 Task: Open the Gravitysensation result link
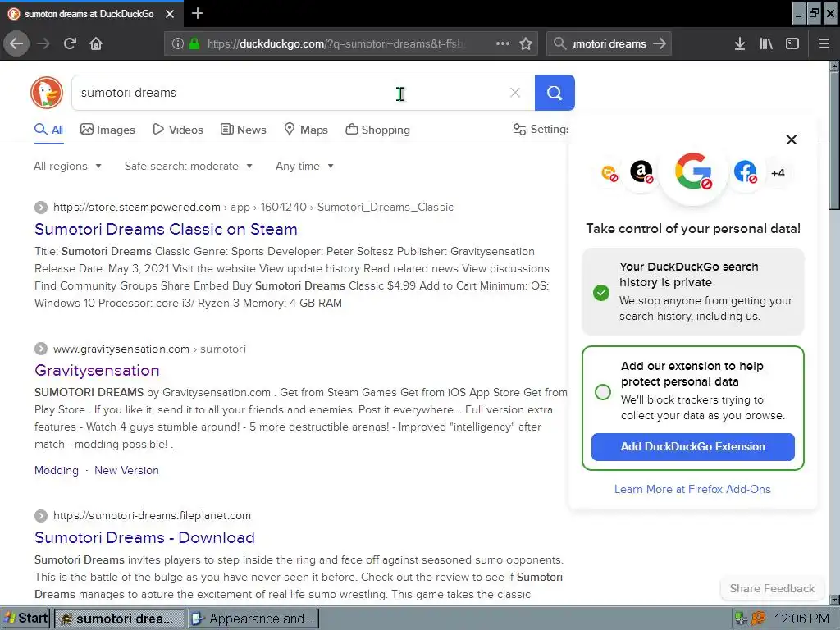point(97,370)
